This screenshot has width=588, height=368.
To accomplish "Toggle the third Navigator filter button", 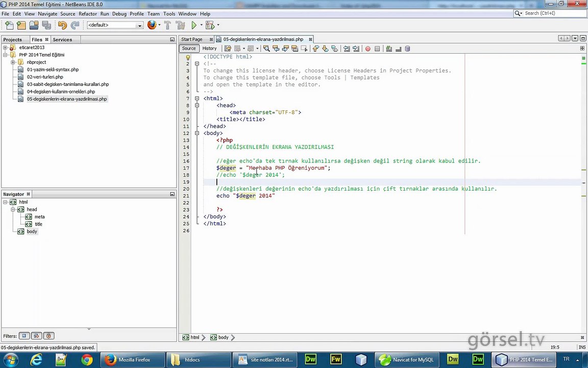I will click(x=48, y=336).
